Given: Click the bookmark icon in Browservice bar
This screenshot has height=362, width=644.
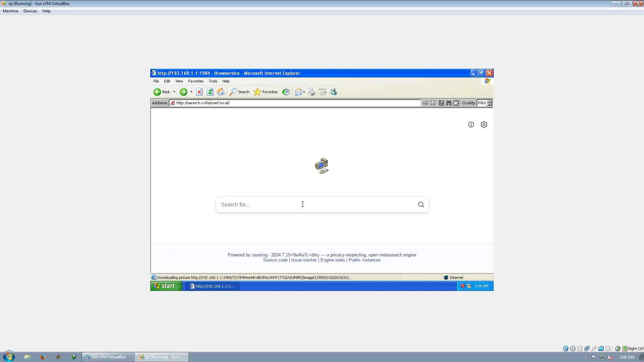Looking at the screenshot, I should coord(433,103).
